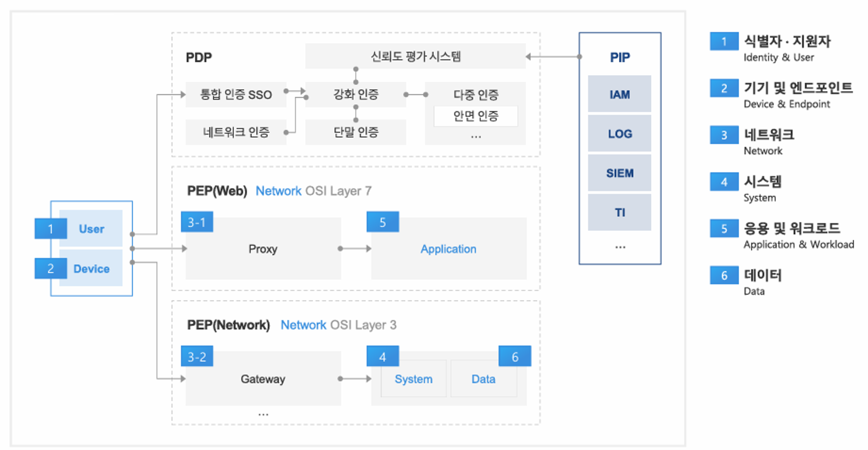Click the 신뢰도 평가 시스템 box
868x450 pixels.
pos(415,56)
